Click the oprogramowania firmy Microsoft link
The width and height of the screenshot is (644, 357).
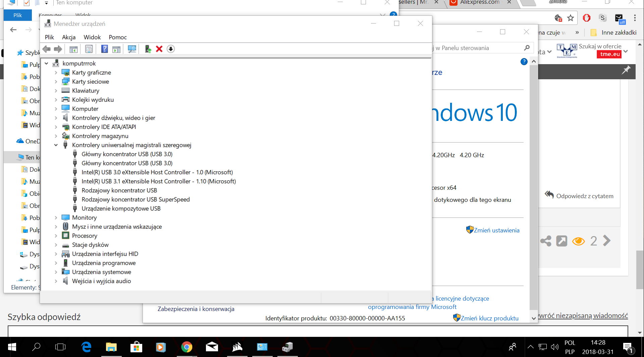pos(412,307)
